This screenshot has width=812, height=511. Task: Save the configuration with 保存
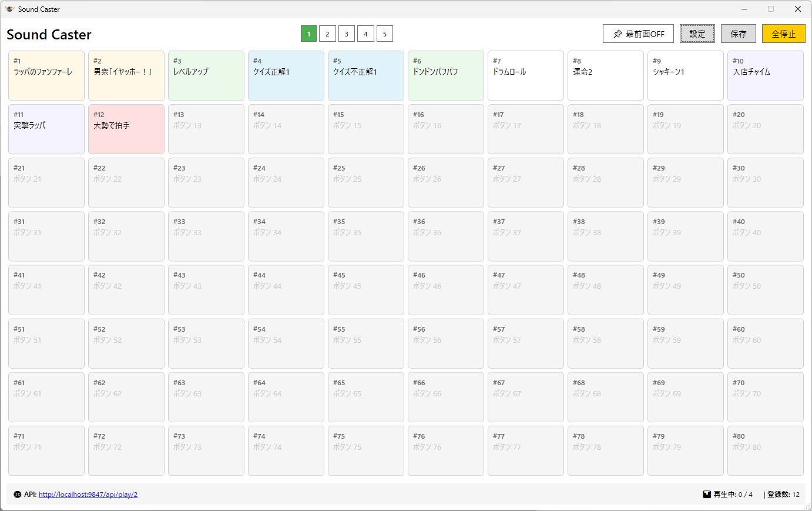pyautogui.click(x=738, y=34)
